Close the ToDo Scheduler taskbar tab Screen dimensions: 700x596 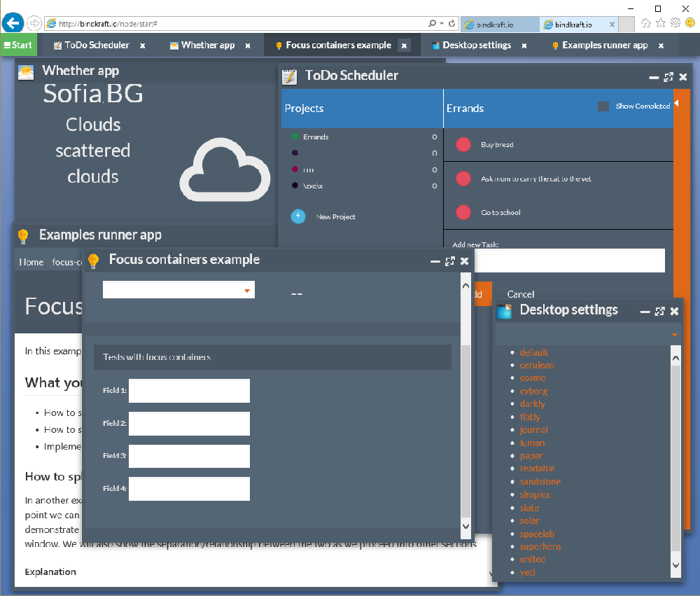pyautogui.click(x=142, y=46)
